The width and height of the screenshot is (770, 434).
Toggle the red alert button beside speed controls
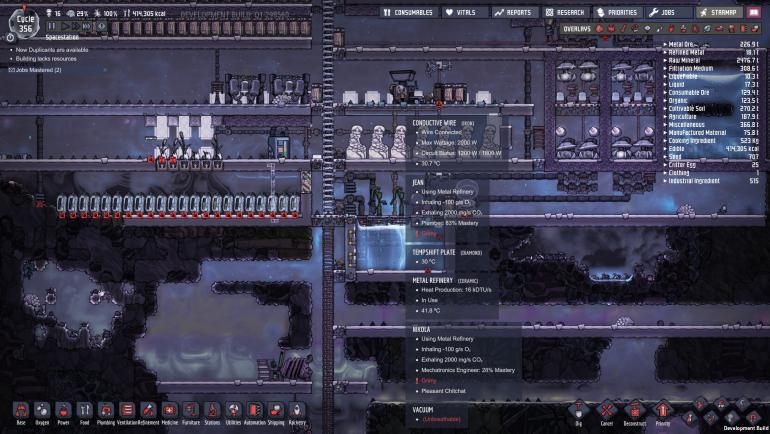point(101,26)
